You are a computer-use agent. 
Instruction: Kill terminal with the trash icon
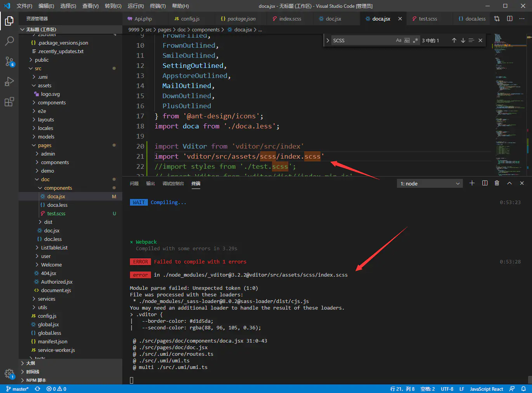click(497, 183)
